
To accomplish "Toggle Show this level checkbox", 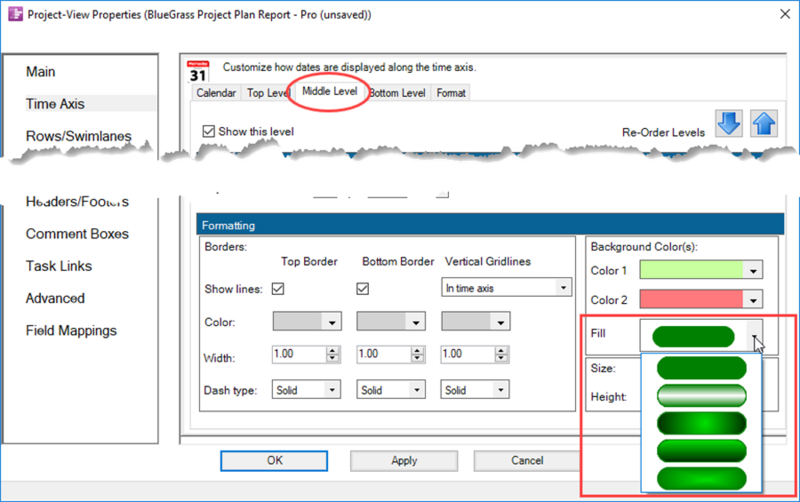I will coord(208,132).
